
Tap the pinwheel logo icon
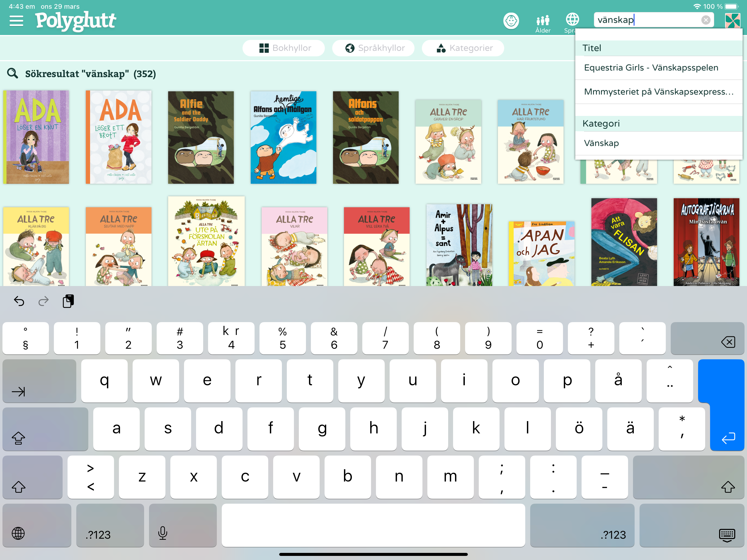733,21
